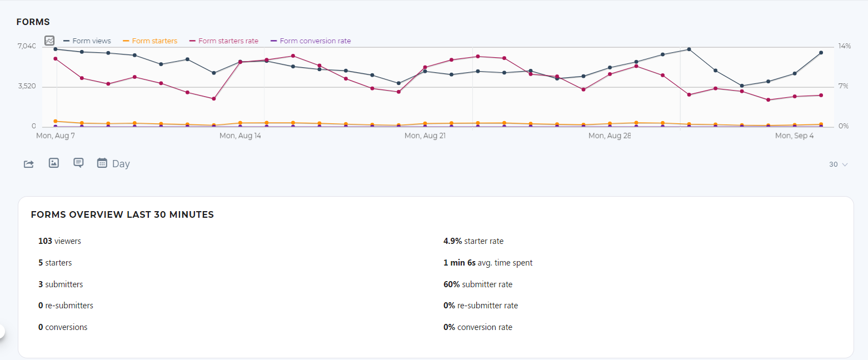Screen dimensions: 868x360
Task: Open annotations with the speech bubble icon
Action: (78, 163)
